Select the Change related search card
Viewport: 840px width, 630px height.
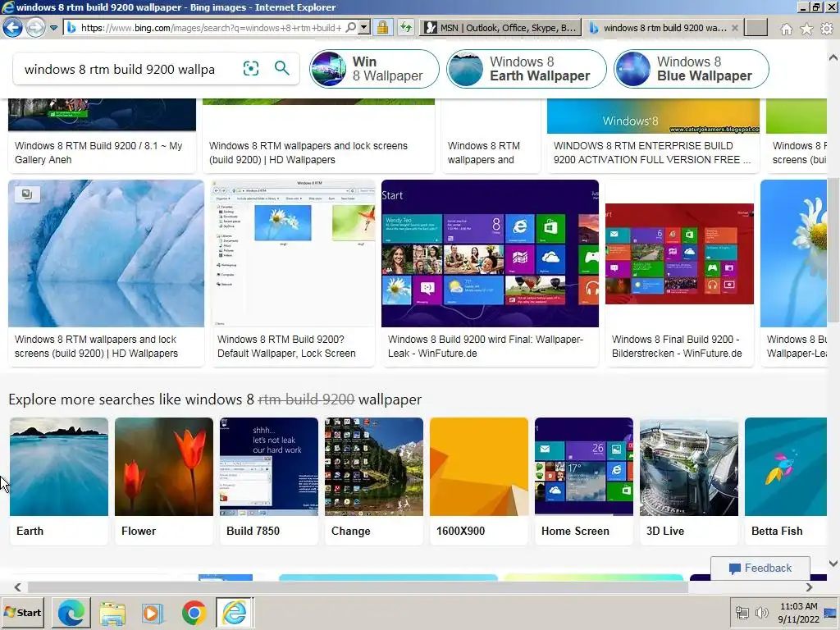coord(374,481)
